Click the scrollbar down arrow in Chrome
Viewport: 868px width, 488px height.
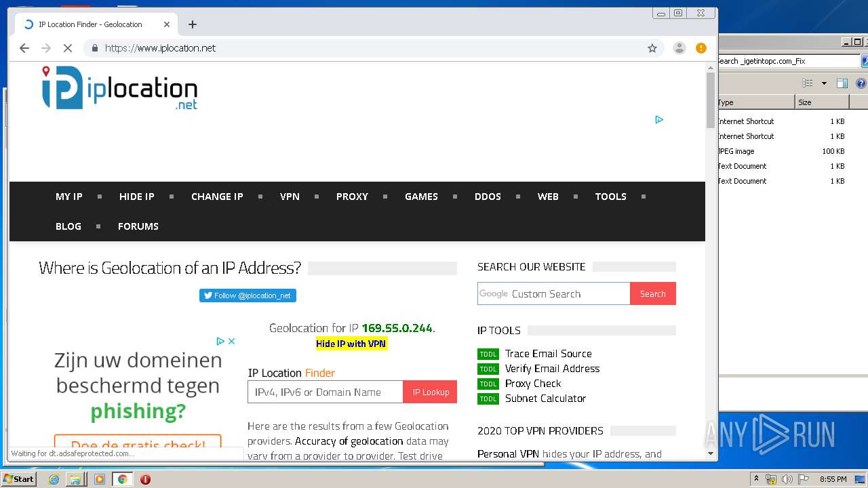pos(711,453)
